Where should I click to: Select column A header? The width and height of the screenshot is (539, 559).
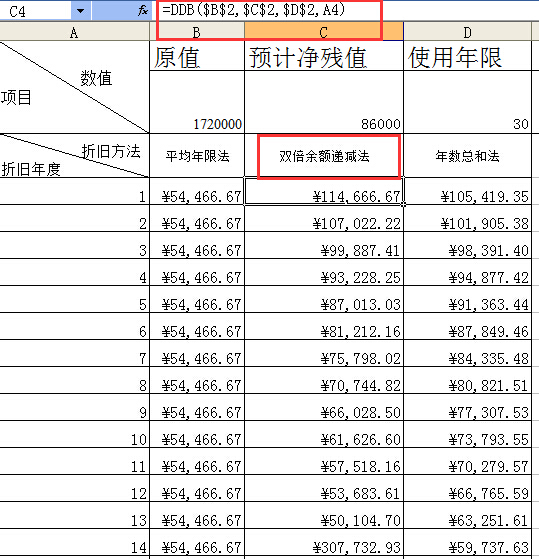pos(74,32)
